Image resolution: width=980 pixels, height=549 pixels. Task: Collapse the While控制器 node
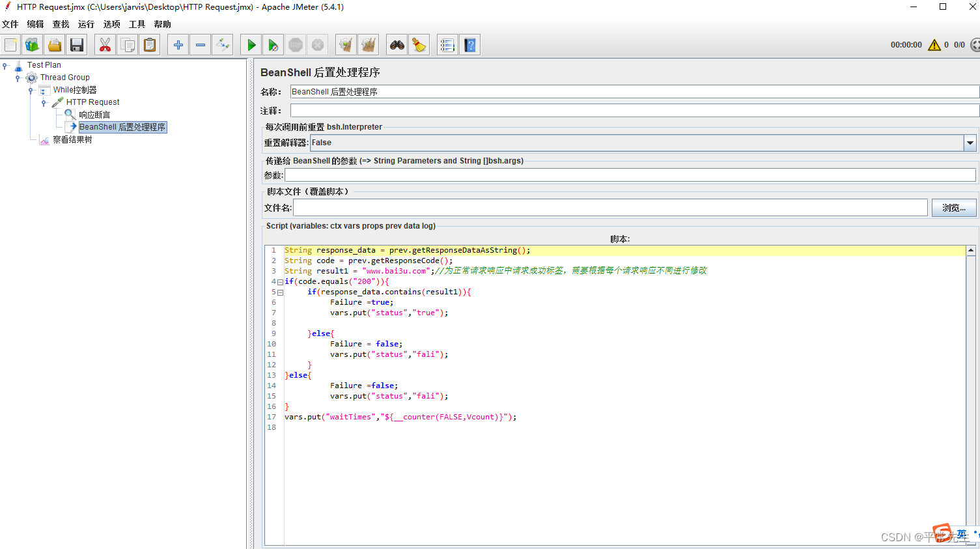coord(31,89)
